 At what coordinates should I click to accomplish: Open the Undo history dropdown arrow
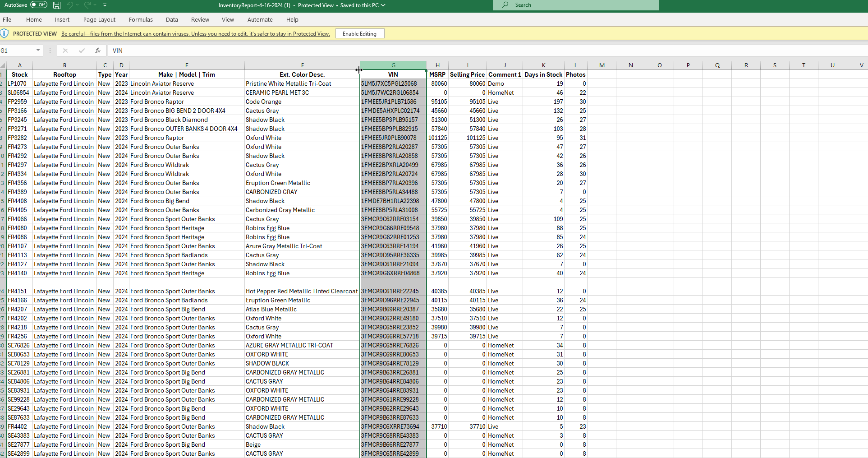tap(78, 5)
